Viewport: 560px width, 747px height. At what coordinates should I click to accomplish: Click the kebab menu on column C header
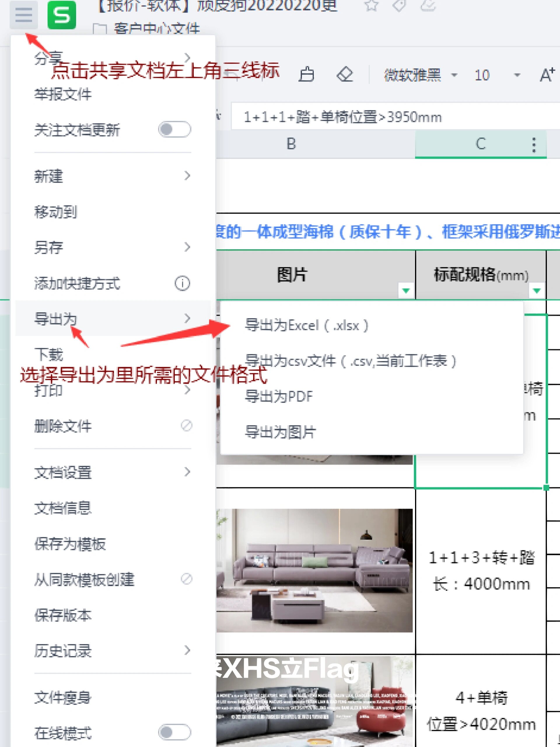534,144
